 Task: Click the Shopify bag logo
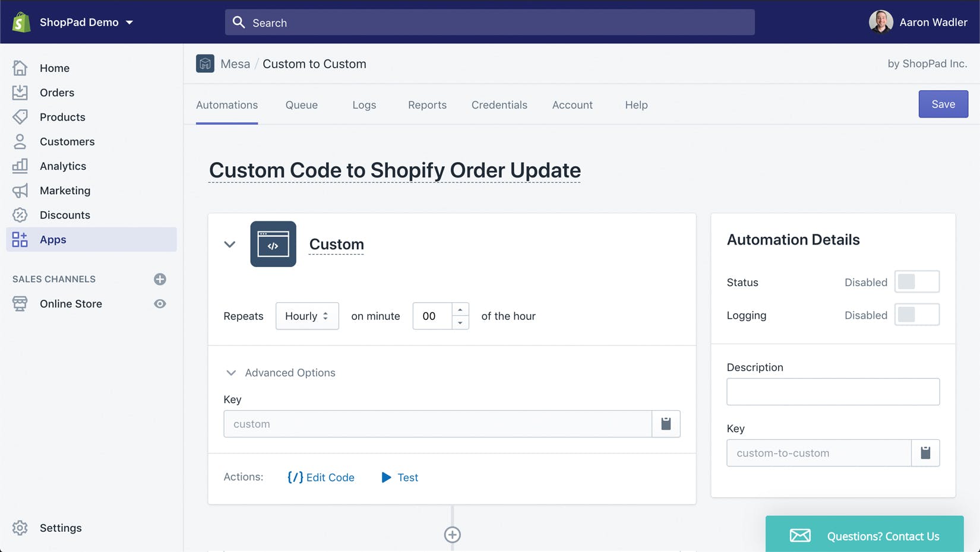point(21,22)
